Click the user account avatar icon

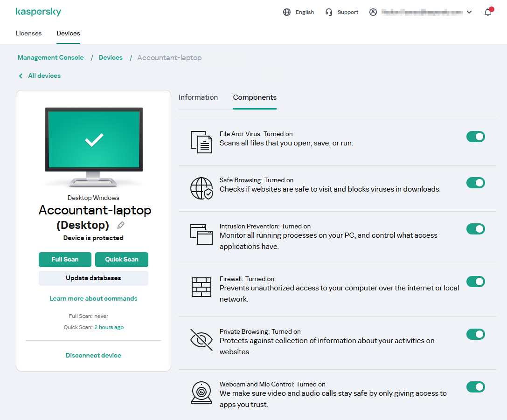point(373,12)
